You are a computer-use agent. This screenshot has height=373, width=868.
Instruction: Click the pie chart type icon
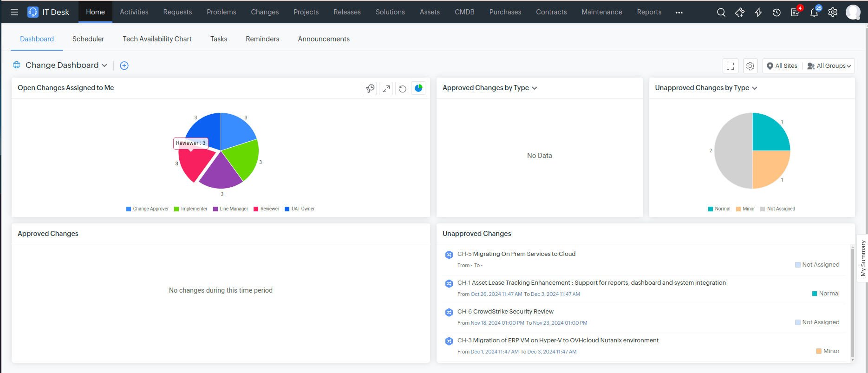tap(418, 88)
